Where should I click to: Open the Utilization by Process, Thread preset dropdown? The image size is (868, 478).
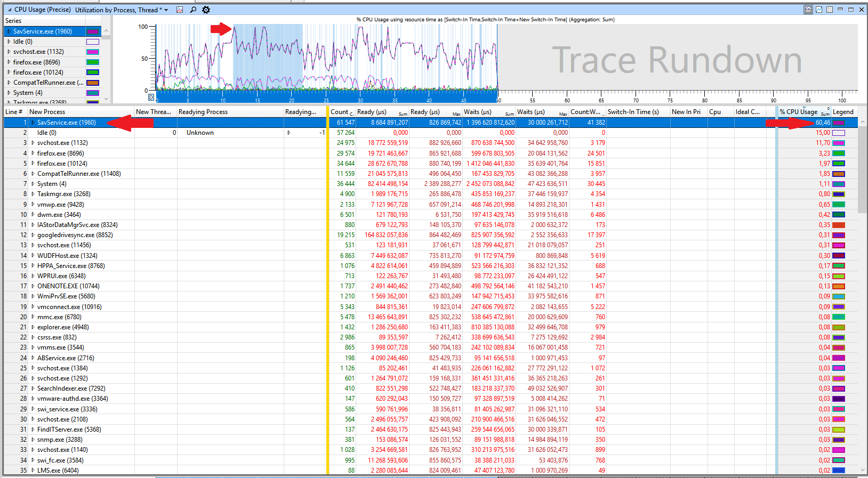(x=166, y=10)
